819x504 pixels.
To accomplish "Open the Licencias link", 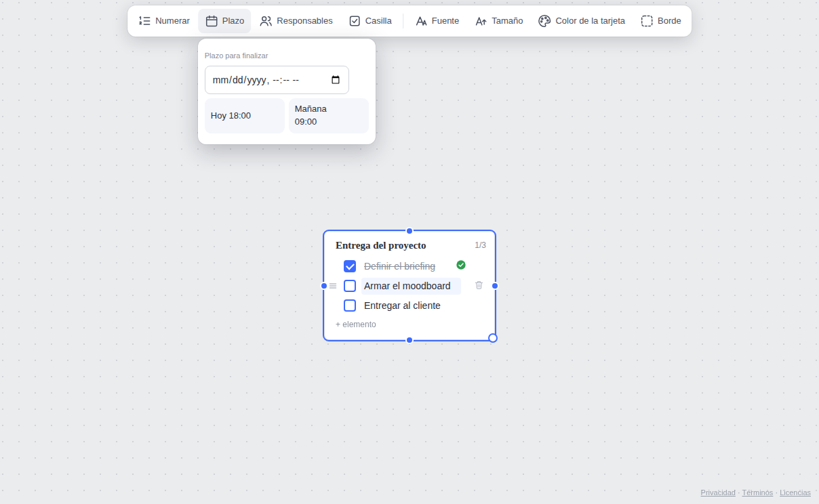I will click(x=795, y=492).
